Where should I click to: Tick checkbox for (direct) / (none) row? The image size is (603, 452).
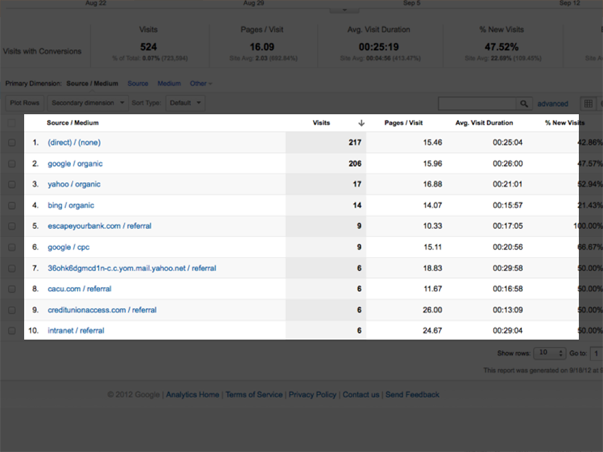point(12,143)
